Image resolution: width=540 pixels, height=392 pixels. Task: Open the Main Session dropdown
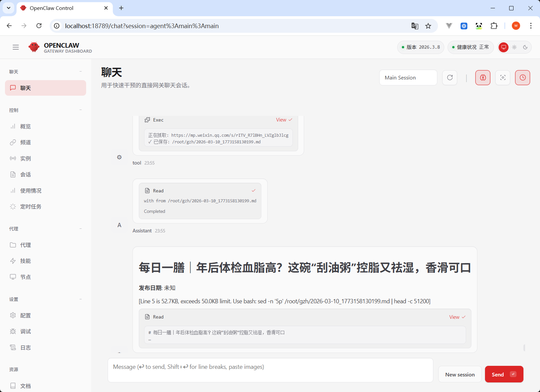(x=408, y=77)
